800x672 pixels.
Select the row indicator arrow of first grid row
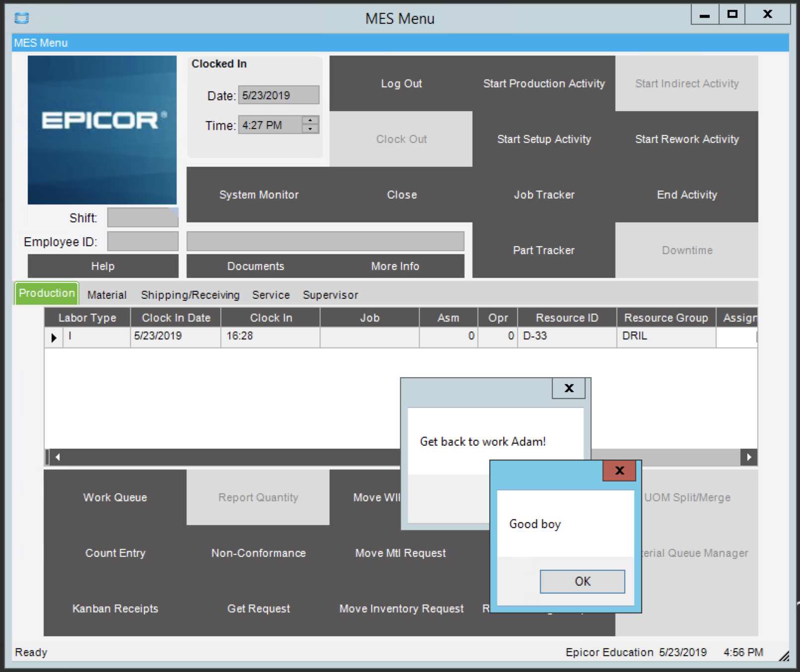click(54, 337)
